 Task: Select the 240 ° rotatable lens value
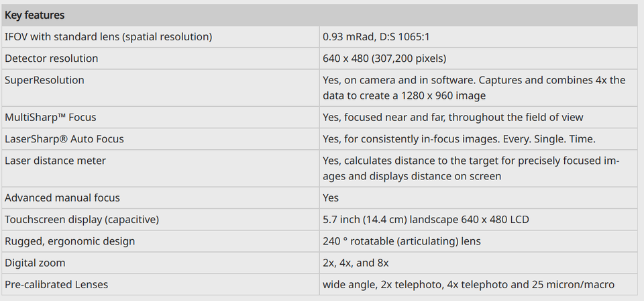402,241
